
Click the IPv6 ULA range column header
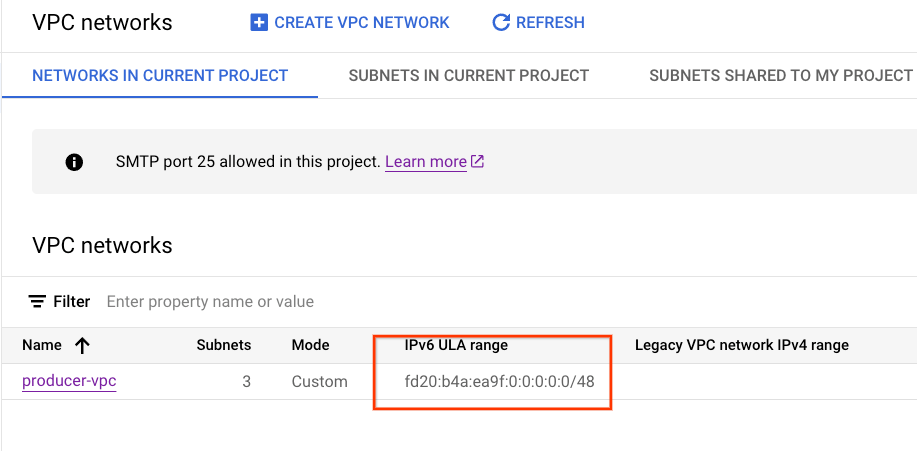point(456,345)
